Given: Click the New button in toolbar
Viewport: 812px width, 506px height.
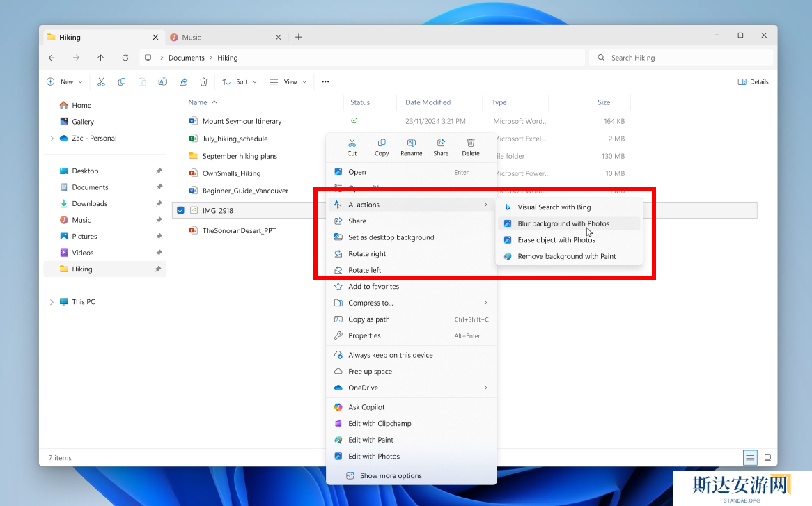Looking at the screenshot, I should (x=65, y=81).
